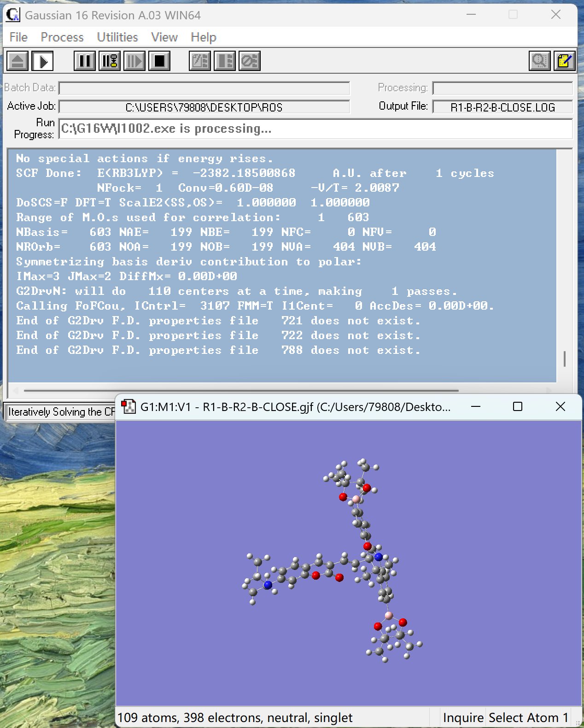
Task: Click the GaussView window title bar text
Action: point(295,407)
